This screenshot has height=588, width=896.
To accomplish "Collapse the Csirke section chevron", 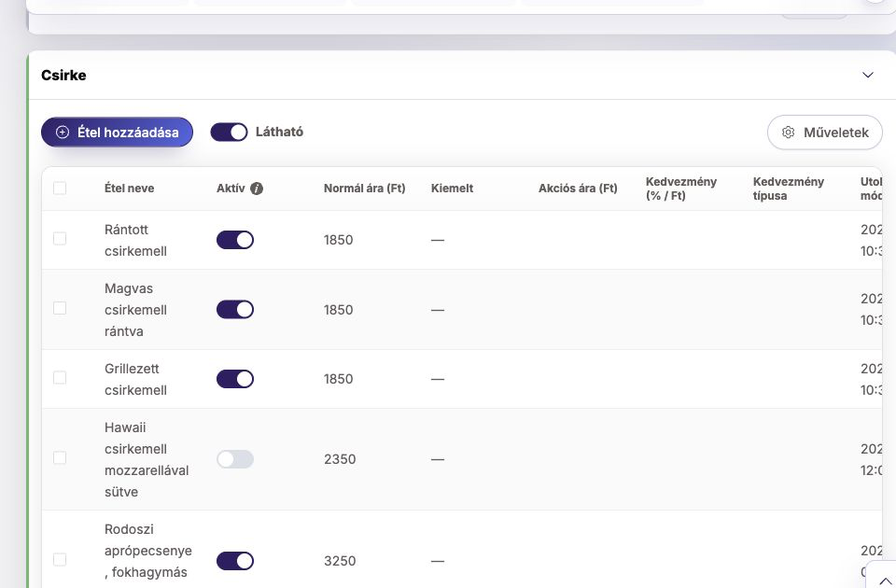I will pos(867,75).
